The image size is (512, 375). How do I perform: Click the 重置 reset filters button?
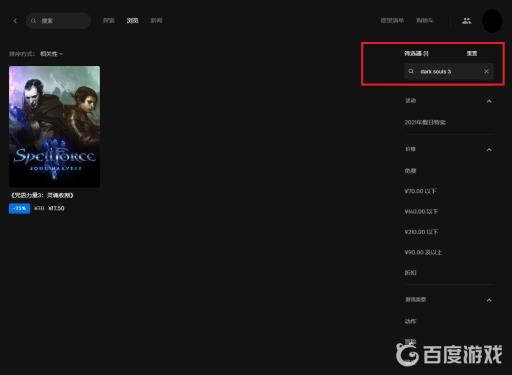pos(472,53)
